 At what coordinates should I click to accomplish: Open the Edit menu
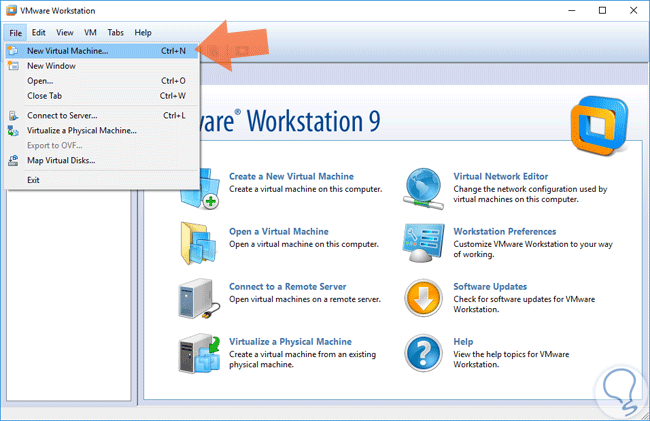[x=39, y=32]
